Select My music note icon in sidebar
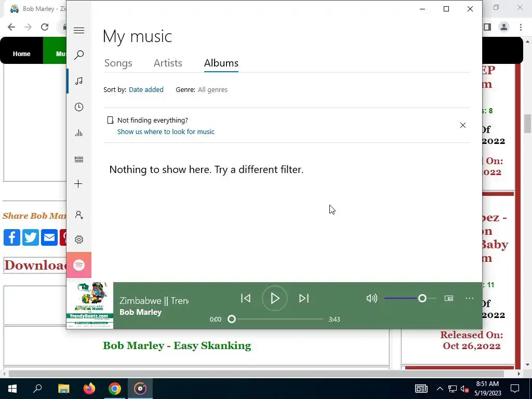The image size is (532, 399). coord(79,81)
